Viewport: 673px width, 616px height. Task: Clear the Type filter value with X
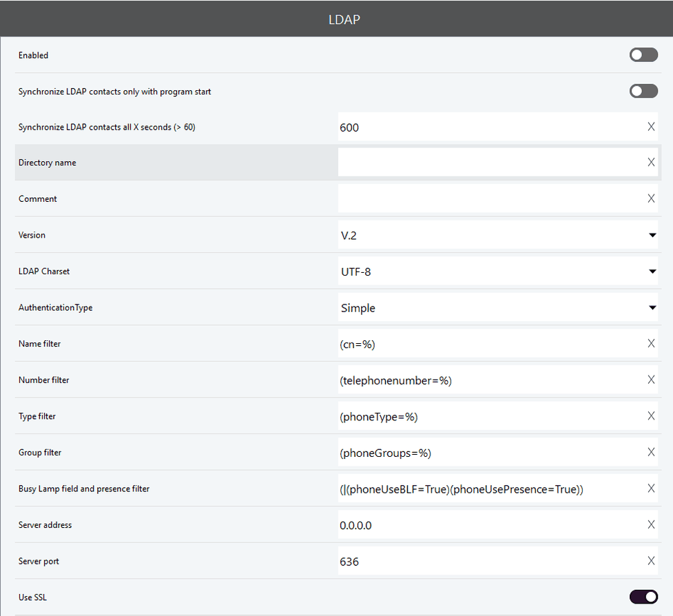pos(651,416)
